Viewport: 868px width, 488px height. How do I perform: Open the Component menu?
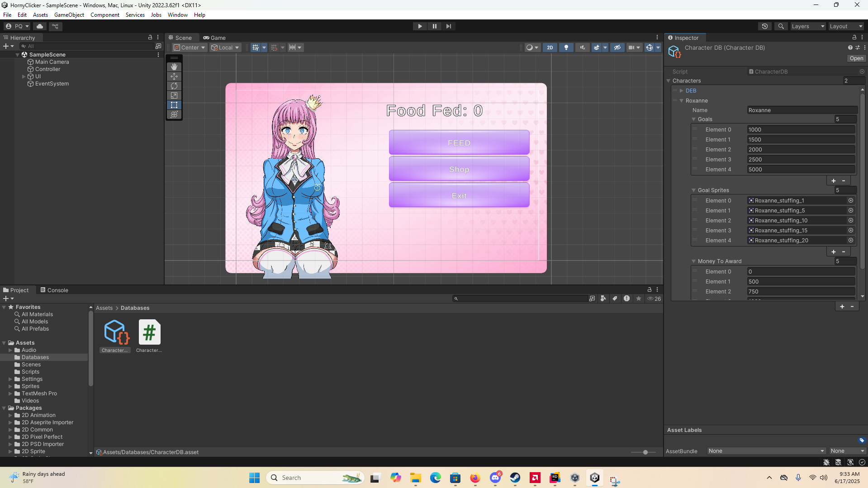pyautogui.click(x=105, y=15)
